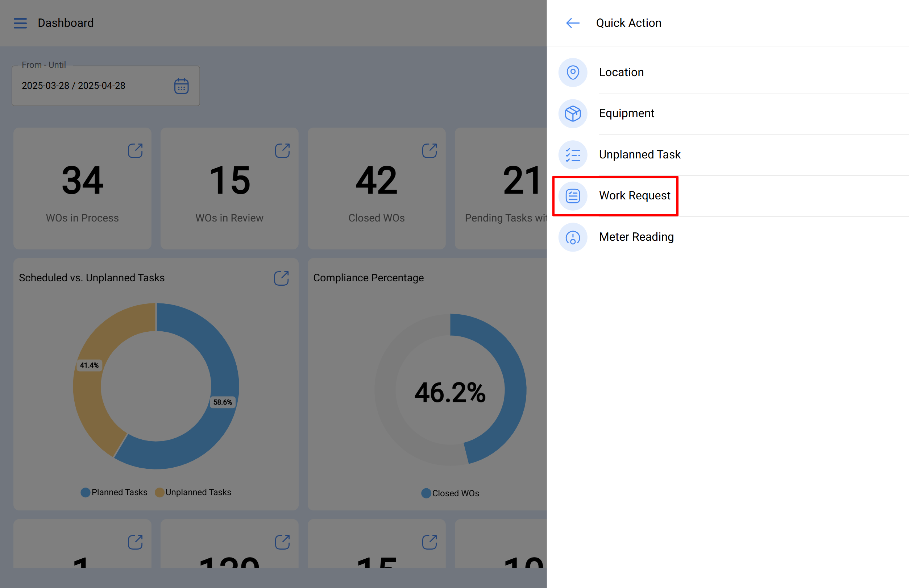Open Scheduled vs. Unplanned Tasks chart link icon
This screenshot has height=588, width=909.
[x=281, y=278]
